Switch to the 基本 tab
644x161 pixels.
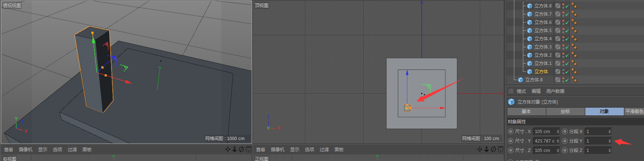coord(526,111)
